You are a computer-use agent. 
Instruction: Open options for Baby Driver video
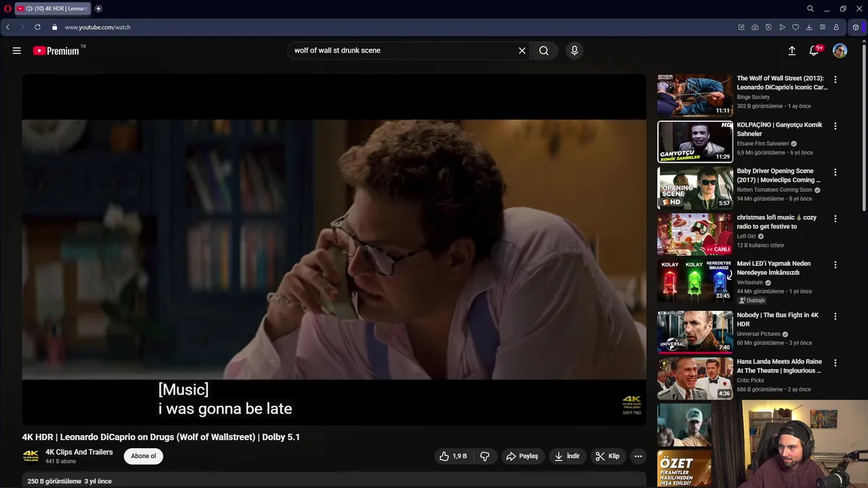pos(835,172)
